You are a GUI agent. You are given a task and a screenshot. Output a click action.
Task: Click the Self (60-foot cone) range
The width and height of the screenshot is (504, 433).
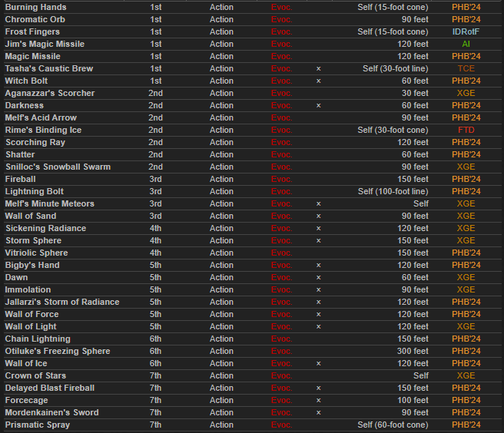point(393,425)
